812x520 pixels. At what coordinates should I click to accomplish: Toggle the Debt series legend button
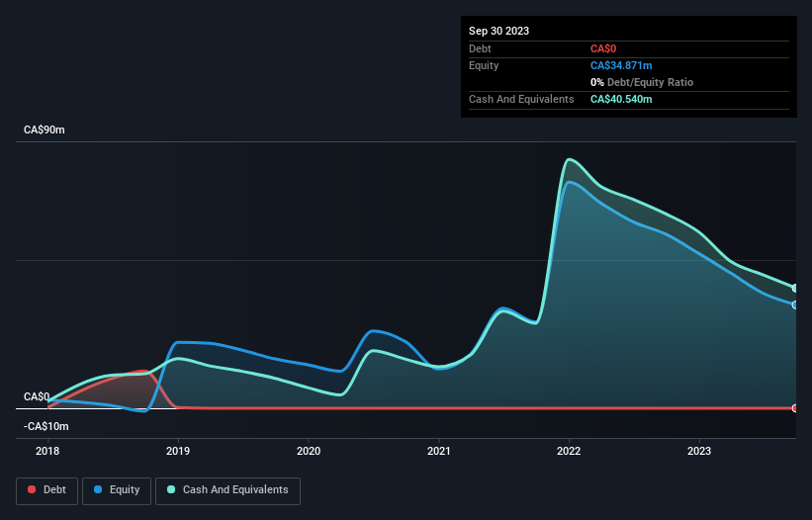click(47, 490)
